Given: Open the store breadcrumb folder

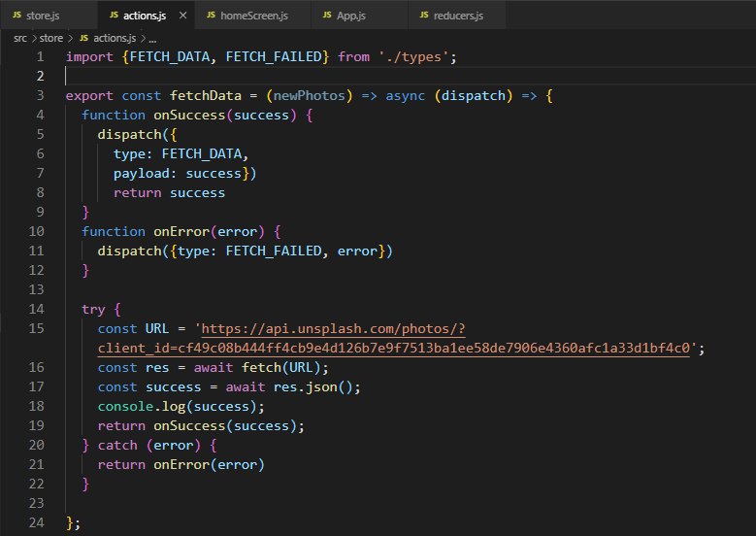Looking at the screenshot, I should [x=51, y=38].
